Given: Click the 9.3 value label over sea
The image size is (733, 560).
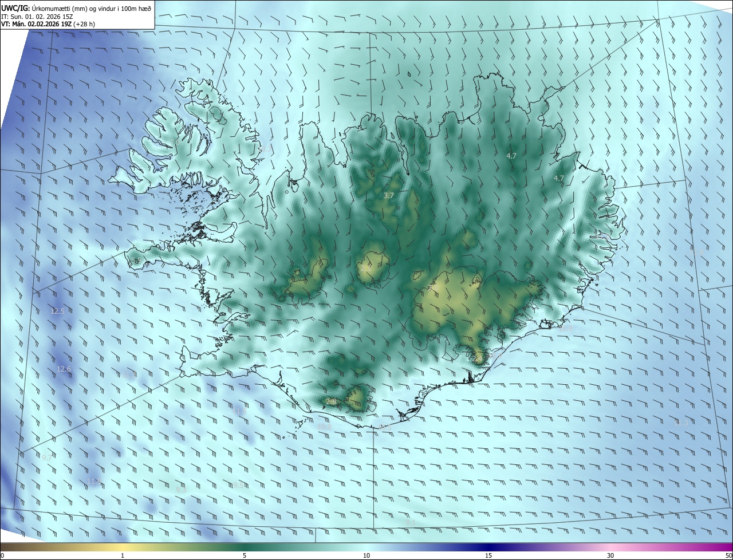Looking at the screenshot, I should (x=181, y=489).
